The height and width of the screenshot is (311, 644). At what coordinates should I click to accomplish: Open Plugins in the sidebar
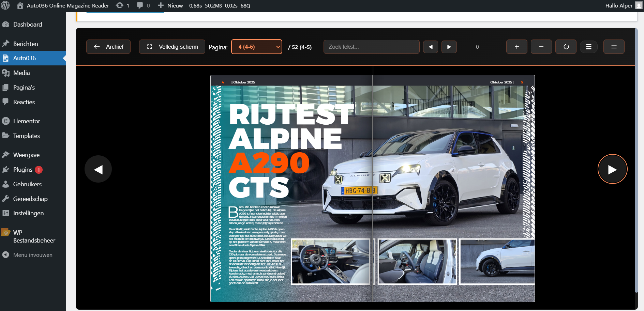click(23, 170)
